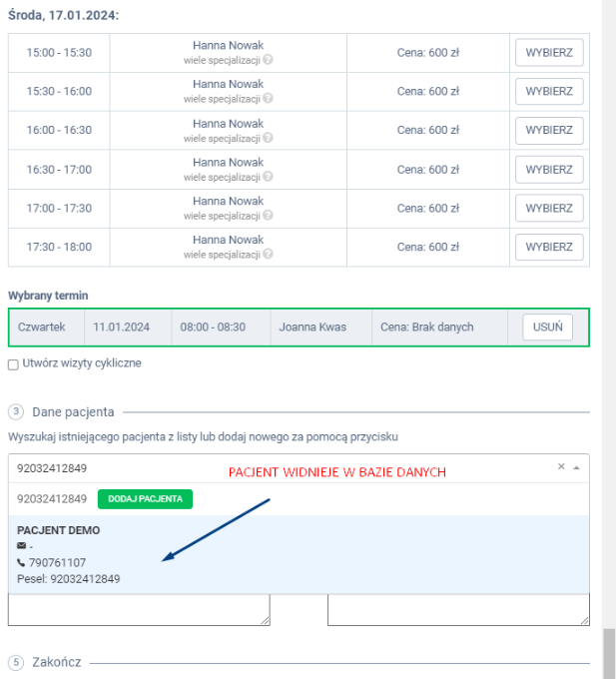Click help icon in 16:30 - 17:00 row
This screenshot has height=679, width=616.
click(268, 176)
